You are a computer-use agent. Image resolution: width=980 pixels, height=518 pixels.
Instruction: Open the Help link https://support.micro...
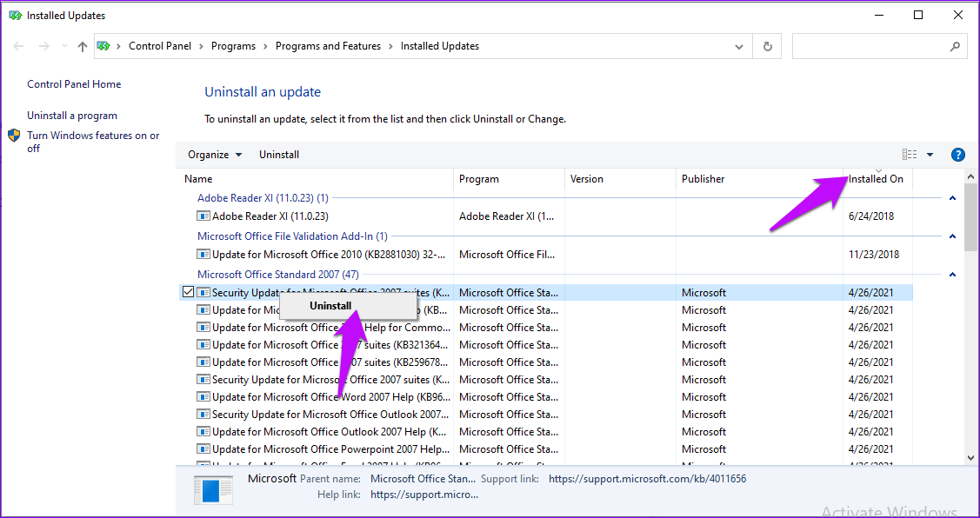424,495
